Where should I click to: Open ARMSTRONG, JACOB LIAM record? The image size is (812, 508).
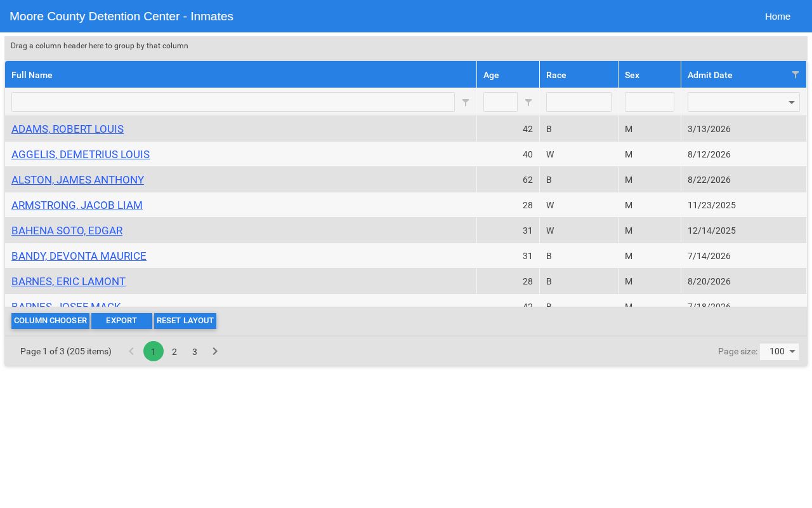click(x=77, y=205)
